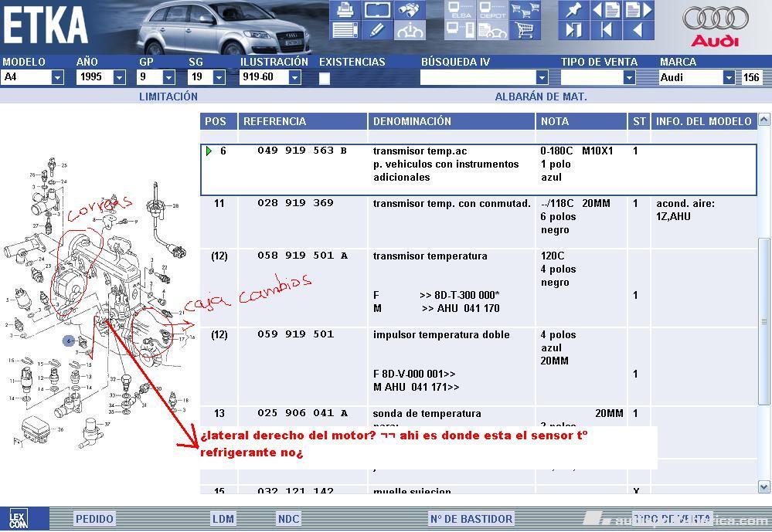Open search with the binoculars icon
772x532 pixels.
pyautogui.click(x=410, y=10)
